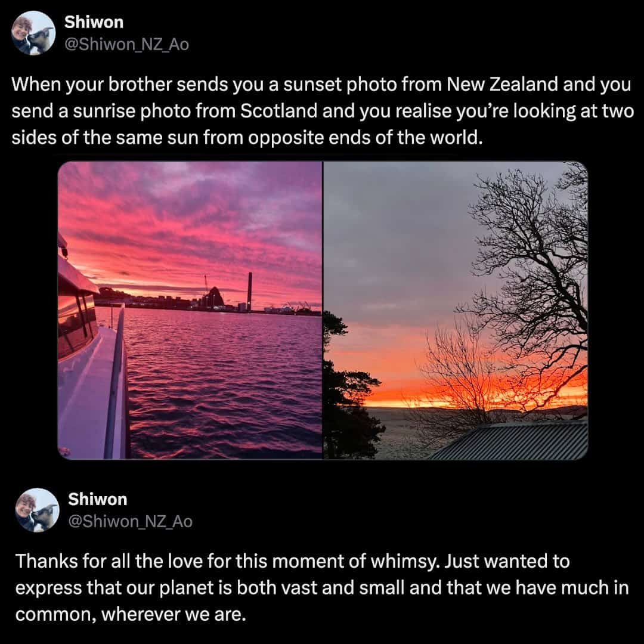Open the @Shiwon_NZ_Ao handle on the first tweet
The width and height of the screenshot is (644, 644).
click(126, 44)
